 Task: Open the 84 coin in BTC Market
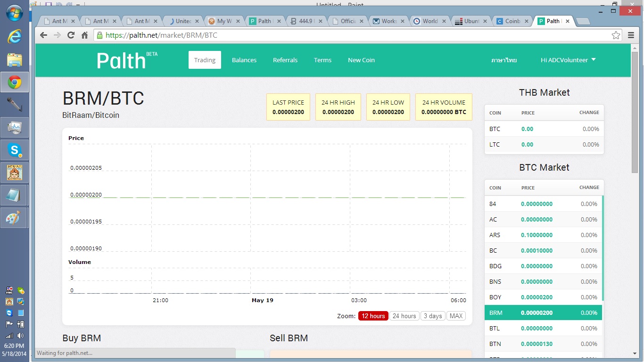click(543, 204)
